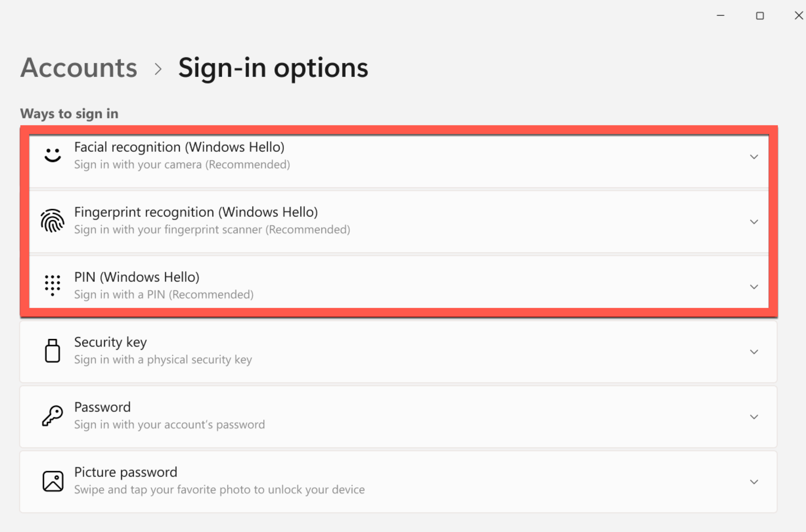Click the PIN keypad dots icon
The image size is (806, 532).
[x=52, y=285]
